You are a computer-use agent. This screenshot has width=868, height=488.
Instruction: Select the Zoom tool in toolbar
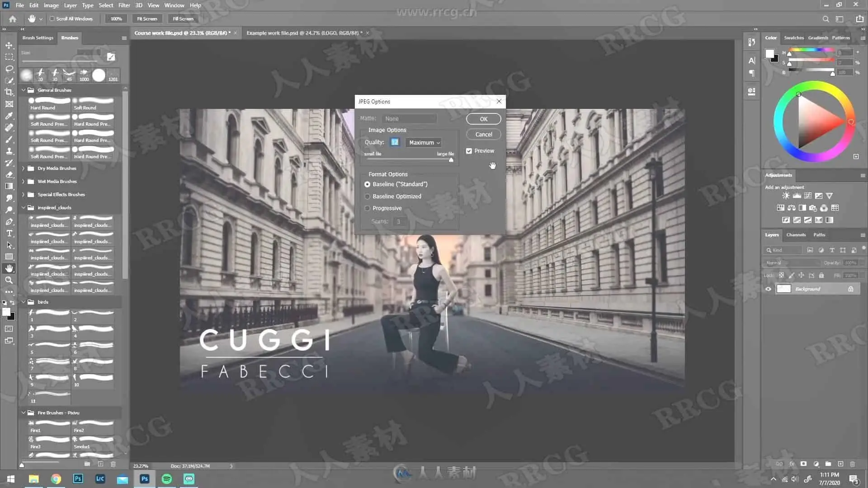tap(9, 280)
